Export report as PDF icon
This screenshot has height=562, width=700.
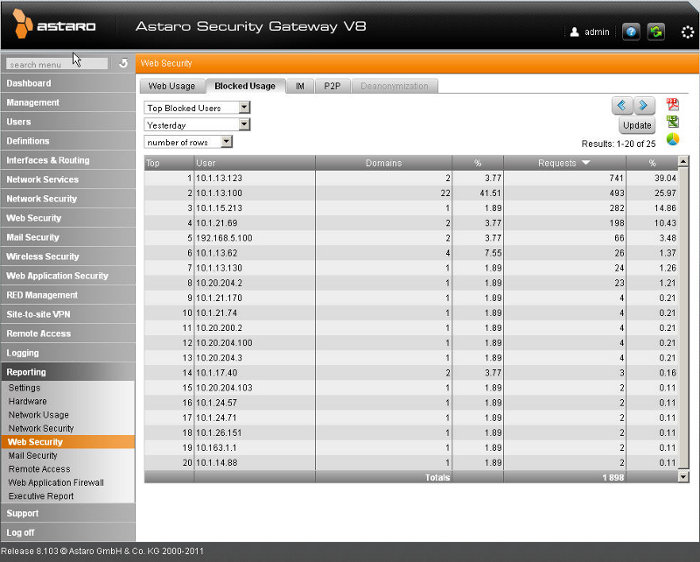[673, 104]
